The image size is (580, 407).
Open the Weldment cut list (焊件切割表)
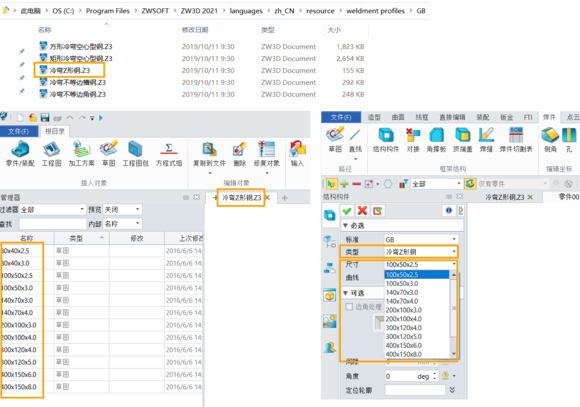point(516,140)
